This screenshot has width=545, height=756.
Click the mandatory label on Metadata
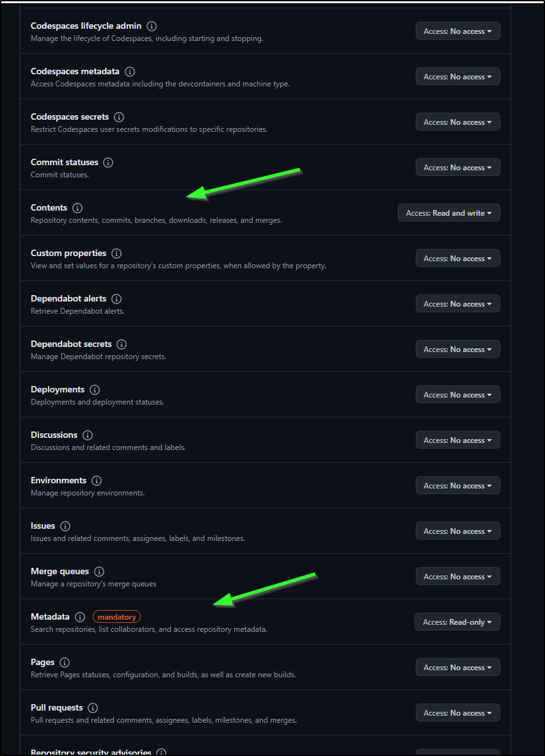pos(116,616)
